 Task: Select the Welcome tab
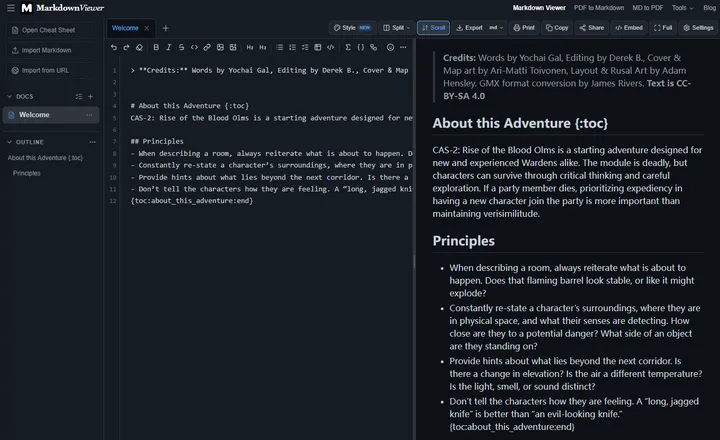point(125,28)
